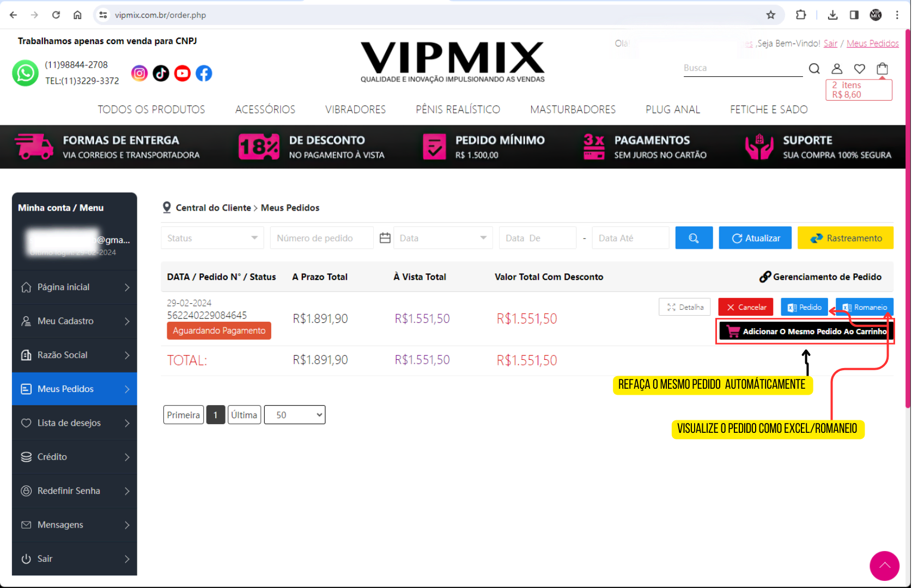Open FETICHE E SADO menu
The height and width of the screenshot is (588, 912).
769,109
